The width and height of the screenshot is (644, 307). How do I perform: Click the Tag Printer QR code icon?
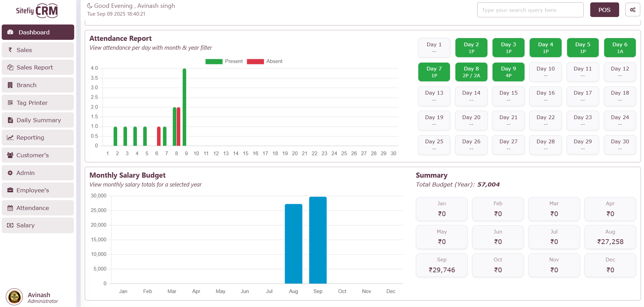[x=10, y=103]
